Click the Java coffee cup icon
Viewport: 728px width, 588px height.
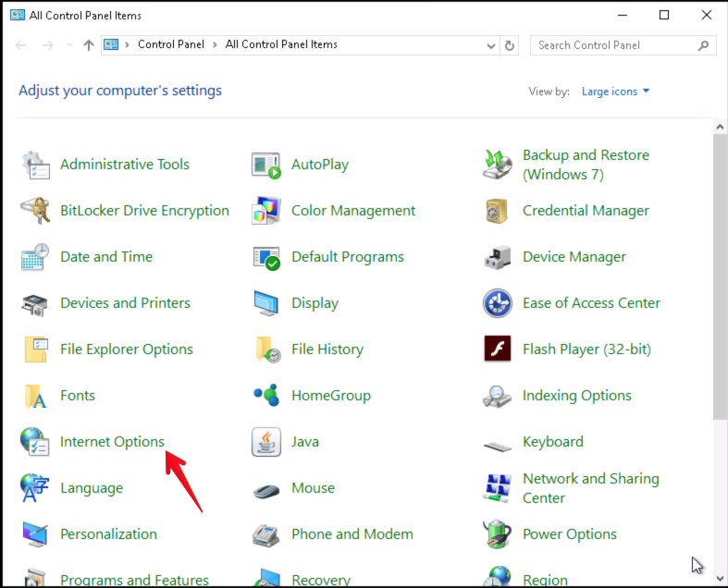(266, 442)
